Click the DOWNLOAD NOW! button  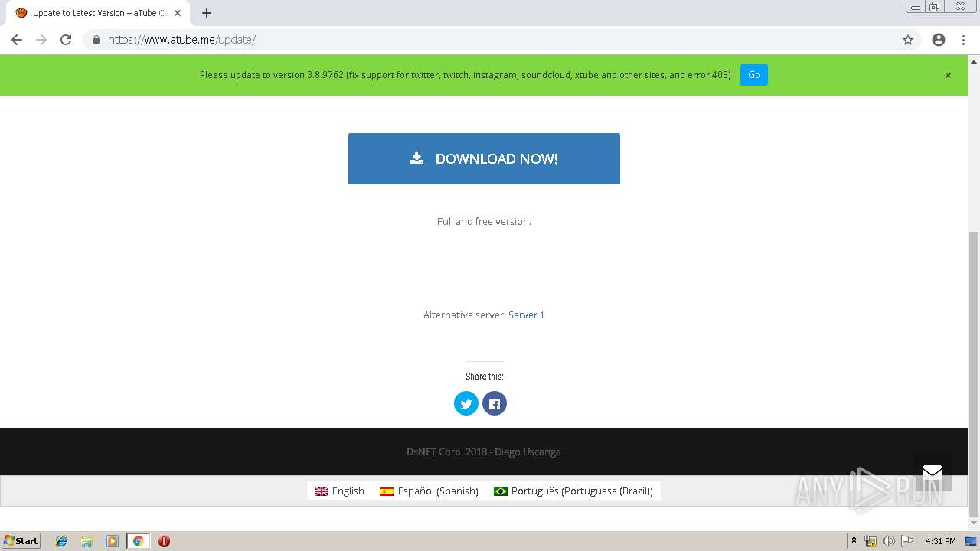click(484, 158)
